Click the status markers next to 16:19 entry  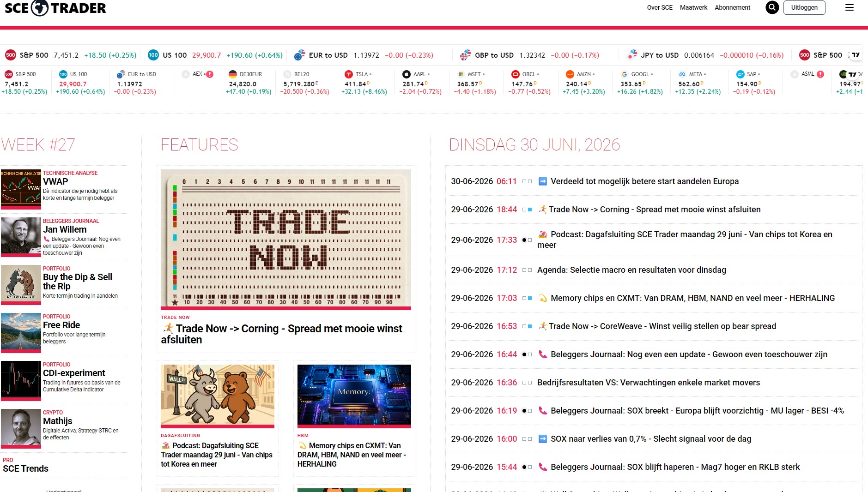pos(527,411)
